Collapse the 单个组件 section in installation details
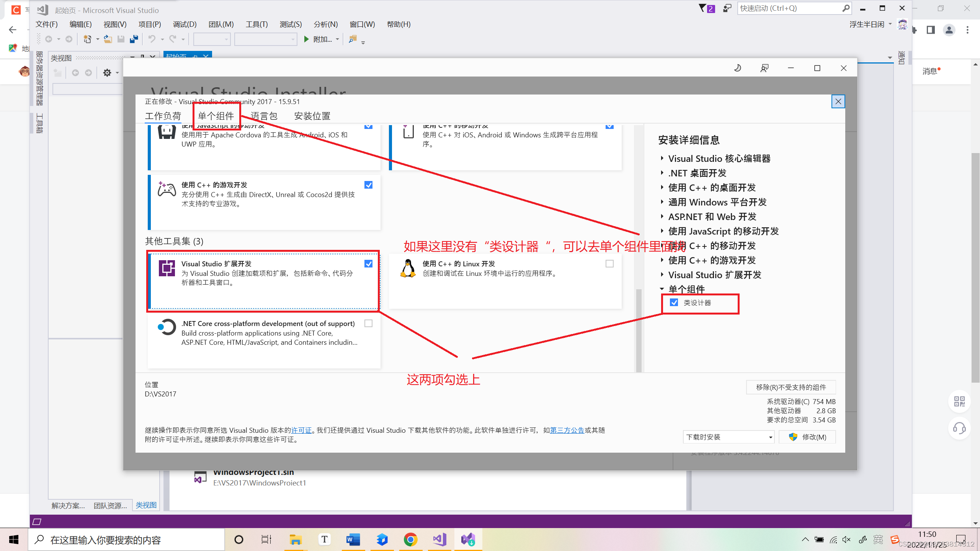The width and height of the screenshot is (980, 551). pyautogui.click(x=662, y=289)
